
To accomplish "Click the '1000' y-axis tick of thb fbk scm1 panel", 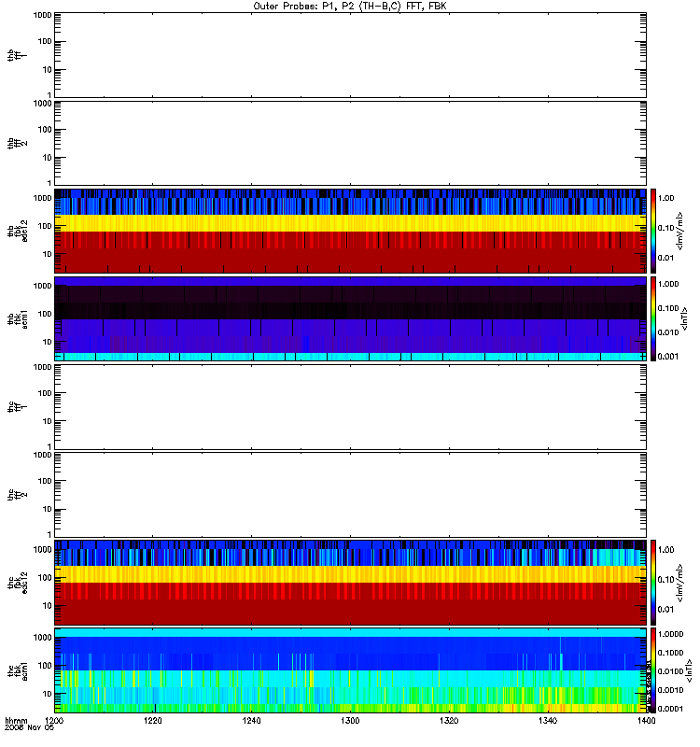I will pos(42,286).
